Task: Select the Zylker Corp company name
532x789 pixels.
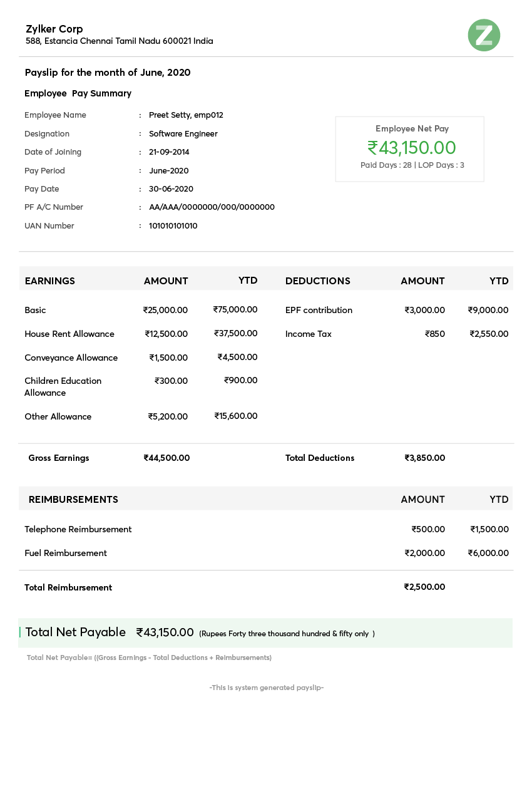Action: click(x=53, y=29)
